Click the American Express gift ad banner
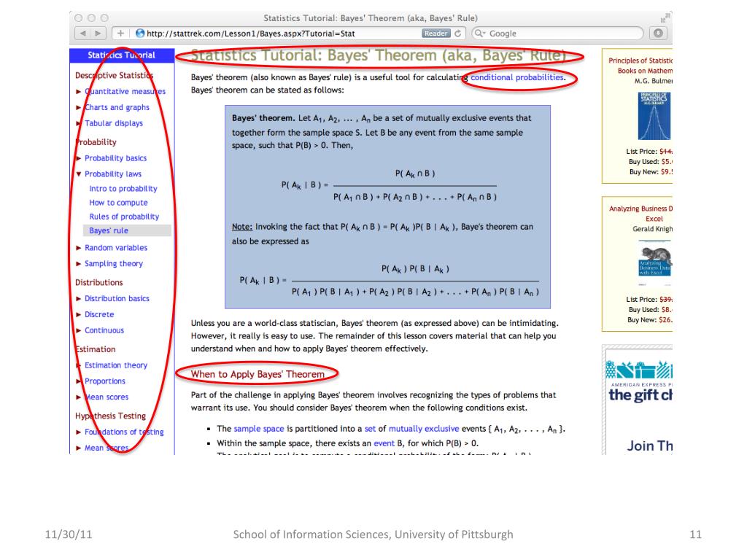This screenshot has width=747, height=560. tap(639, 400)
